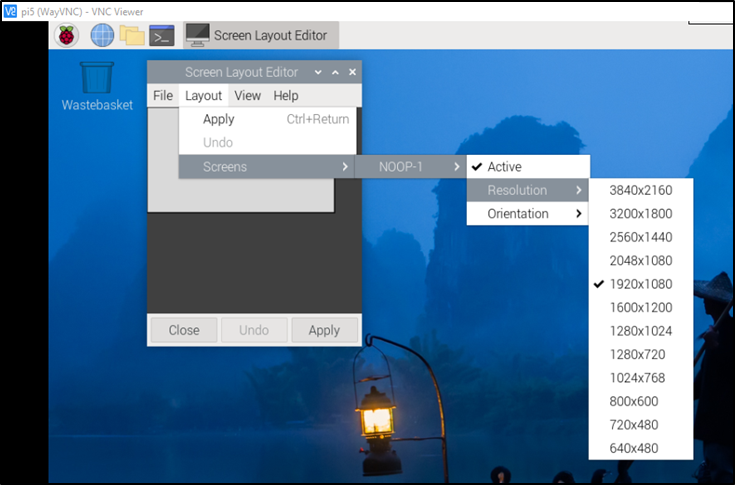Expand the Screens submenu

click(267, 167)
